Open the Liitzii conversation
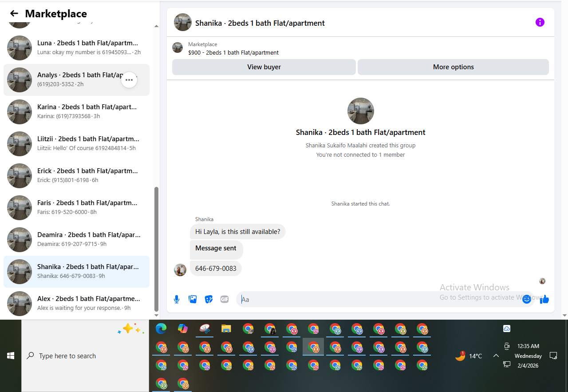This screenshot has height=392, width=568. click(76, 144)
